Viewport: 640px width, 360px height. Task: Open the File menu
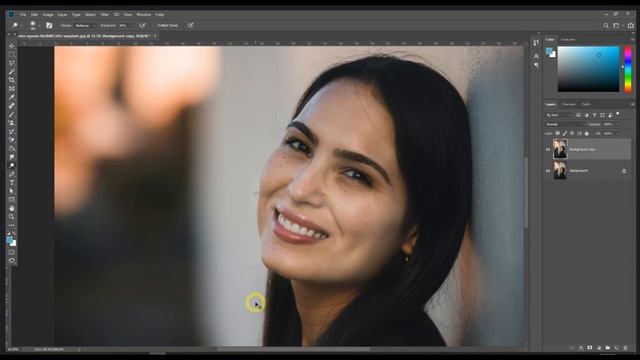[x=23, y=14]
